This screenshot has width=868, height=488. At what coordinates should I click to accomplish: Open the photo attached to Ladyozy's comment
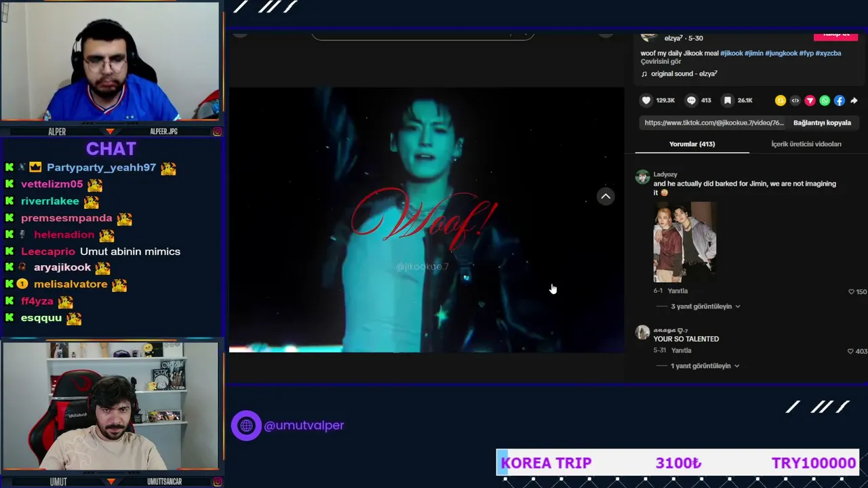tap(684, 242)
